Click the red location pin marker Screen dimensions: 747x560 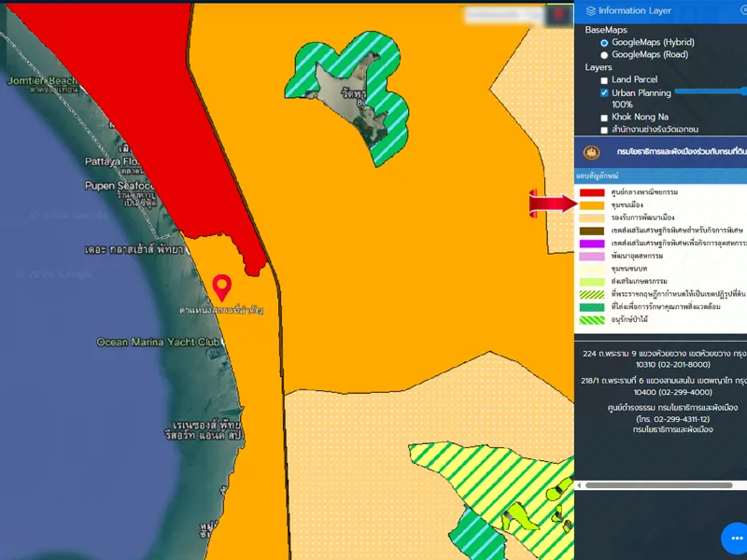[x=222, y=286]
